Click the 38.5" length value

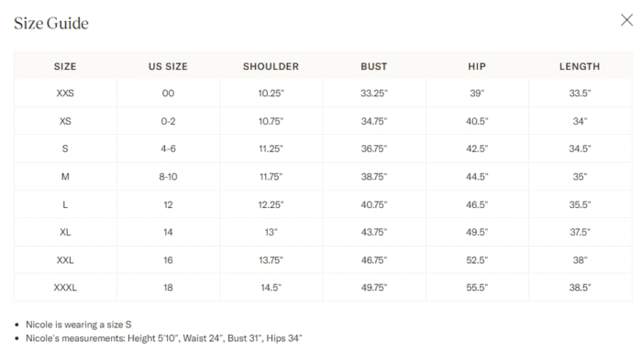click(580, 287)
